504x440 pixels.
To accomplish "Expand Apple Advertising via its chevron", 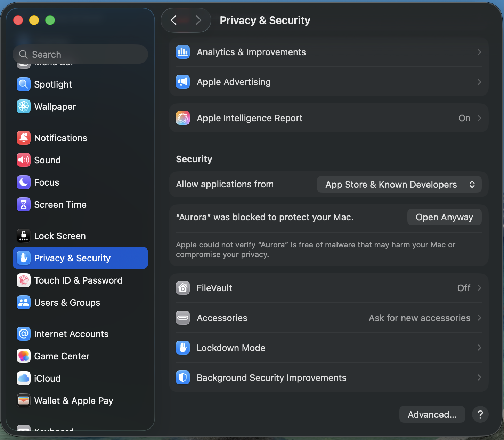I will [479, 82].
